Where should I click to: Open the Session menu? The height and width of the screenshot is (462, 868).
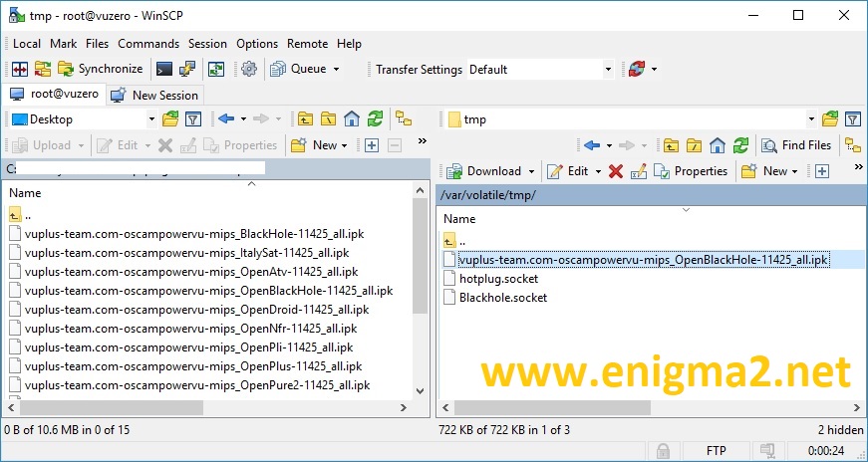click(x=207, y=44)
